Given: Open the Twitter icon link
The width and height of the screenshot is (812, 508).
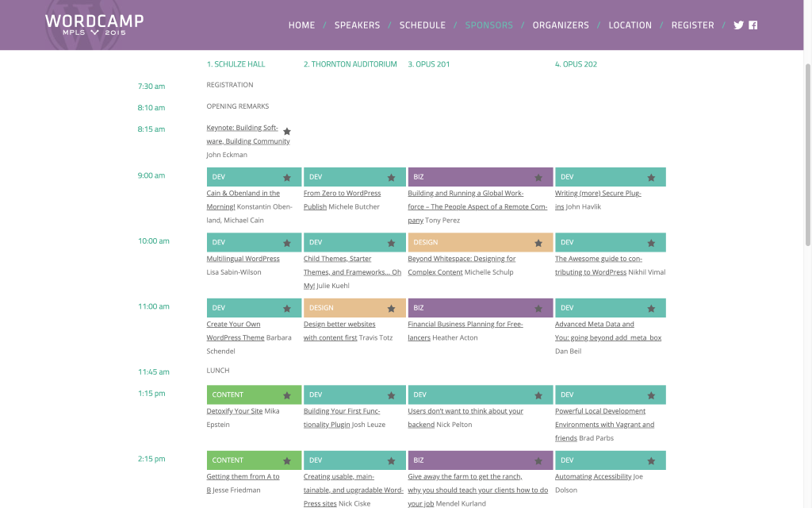Looking at the screenshot, I should (738, 25).
